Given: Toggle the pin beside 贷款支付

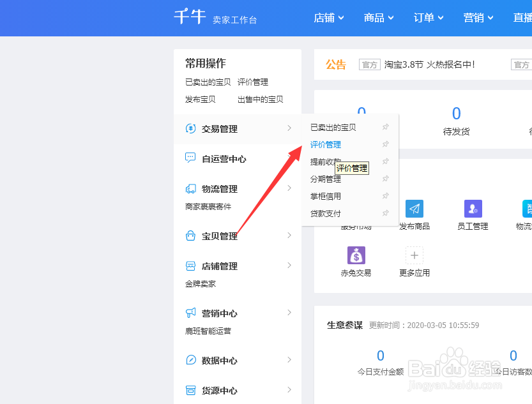Looking at the screenshot, I should [385, 213].
